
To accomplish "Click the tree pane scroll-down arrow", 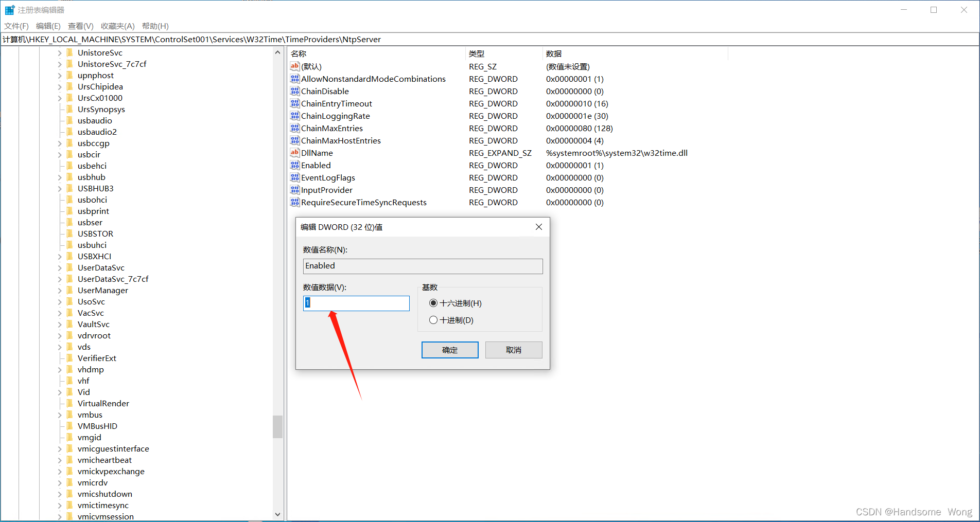I will pos(278,514).
